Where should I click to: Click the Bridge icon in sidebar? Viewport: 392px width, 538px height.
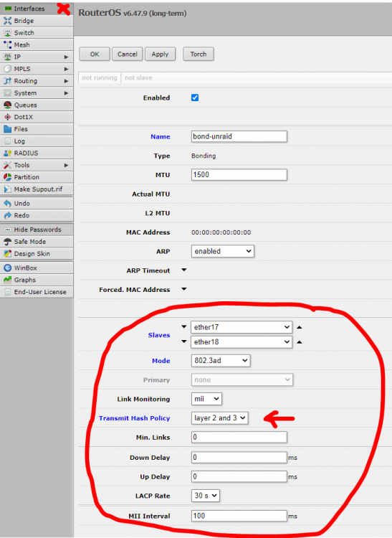(x=8, y=21)
